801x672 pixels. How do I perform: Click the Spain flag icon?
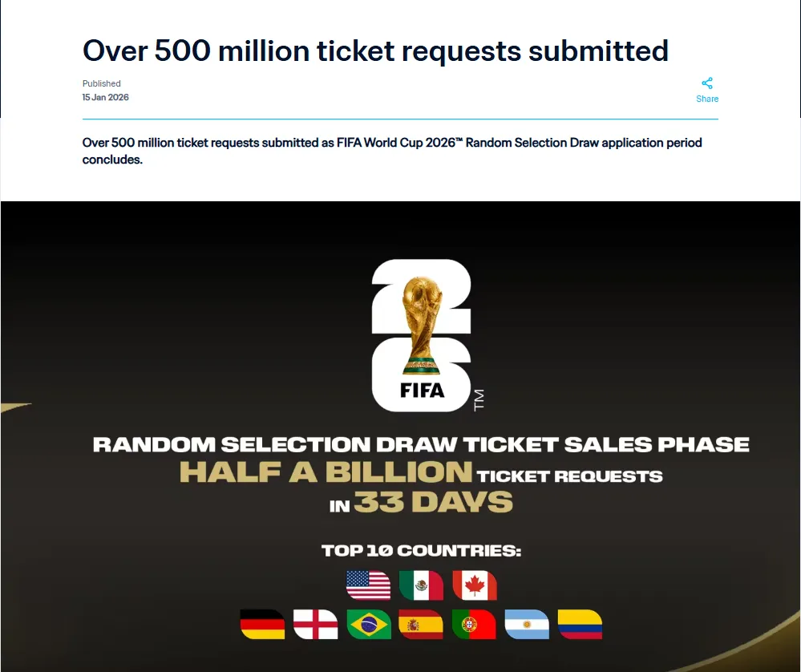pos(421,624)
